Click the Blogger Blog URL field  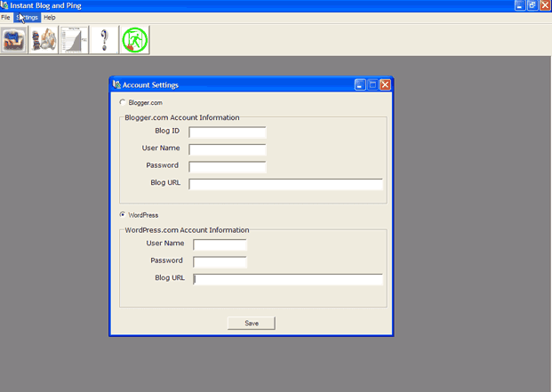(285, 185)
